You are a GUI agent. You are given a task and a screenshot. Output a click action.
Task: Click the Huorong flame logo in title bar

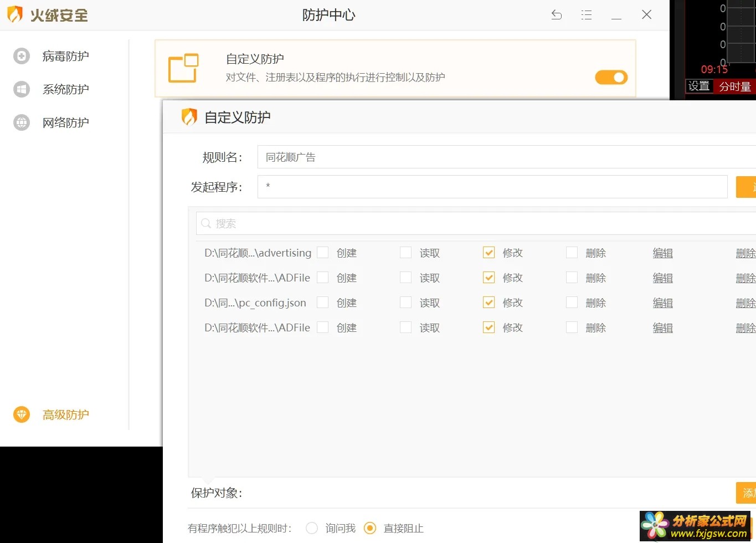(15, 14)
